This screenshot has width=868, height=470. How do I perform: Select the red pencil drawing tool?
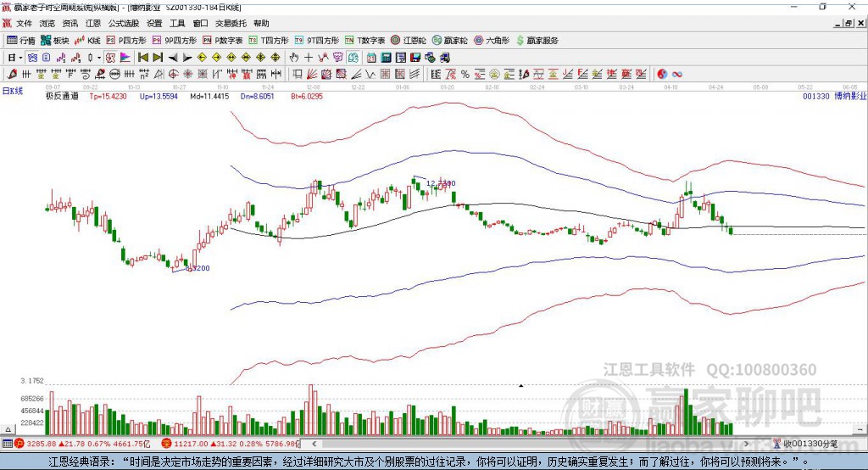(x=12, y=75)
